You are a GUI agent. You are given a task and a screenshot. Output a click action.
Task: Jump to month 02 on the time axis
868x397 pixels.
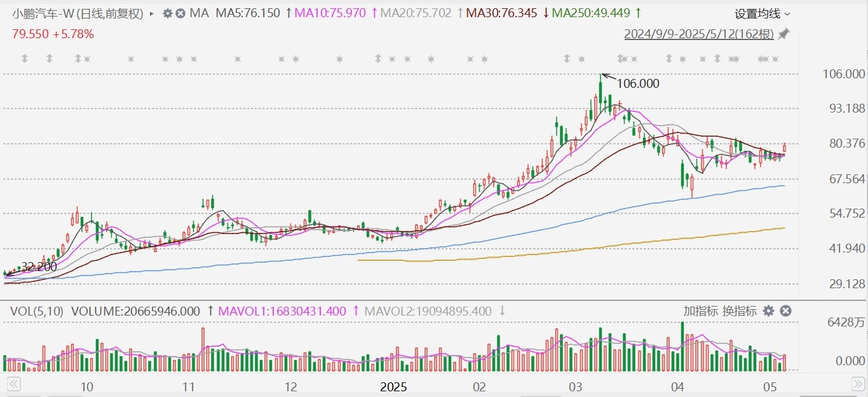point(479,387)
